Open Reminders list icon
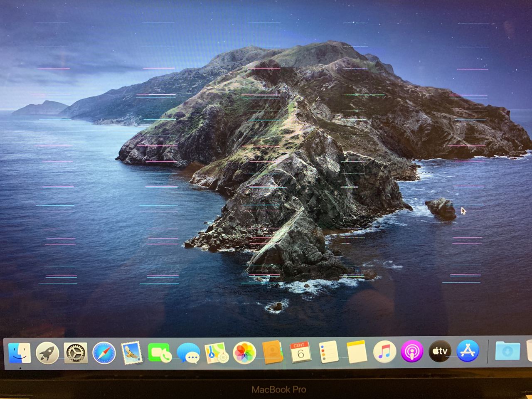 (329, 352)
